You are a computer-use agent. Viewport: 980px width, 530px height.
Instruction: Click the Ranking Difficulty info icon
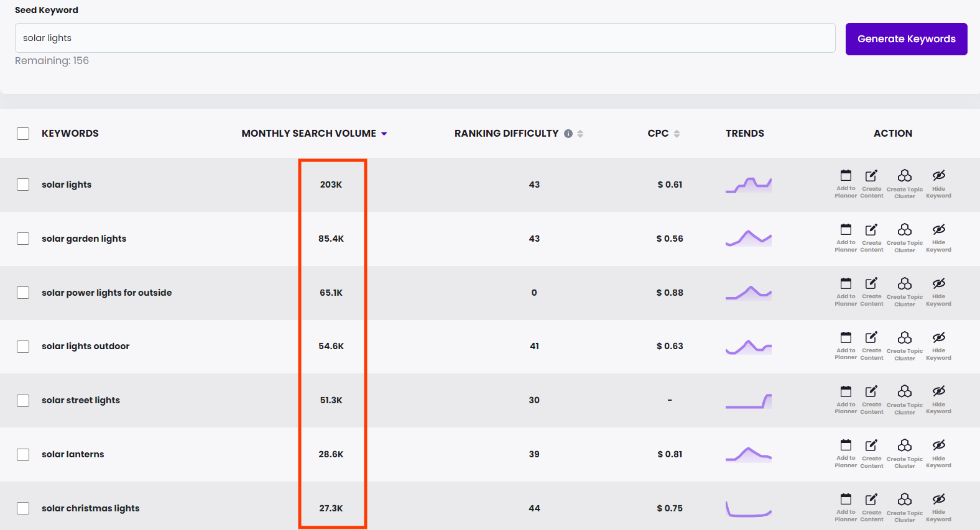(x=568, y=134)
